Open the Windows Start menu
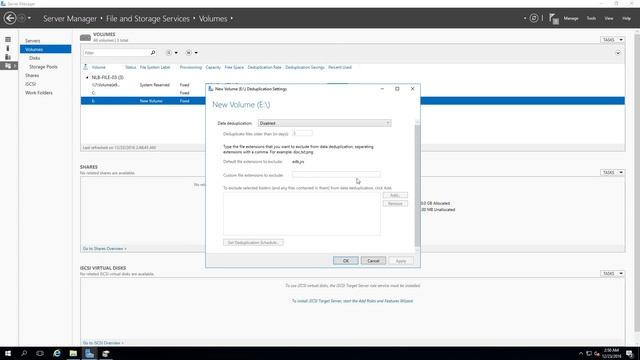Screen dimensions: 640x360 pyautogui.click(x=8, y=353)
